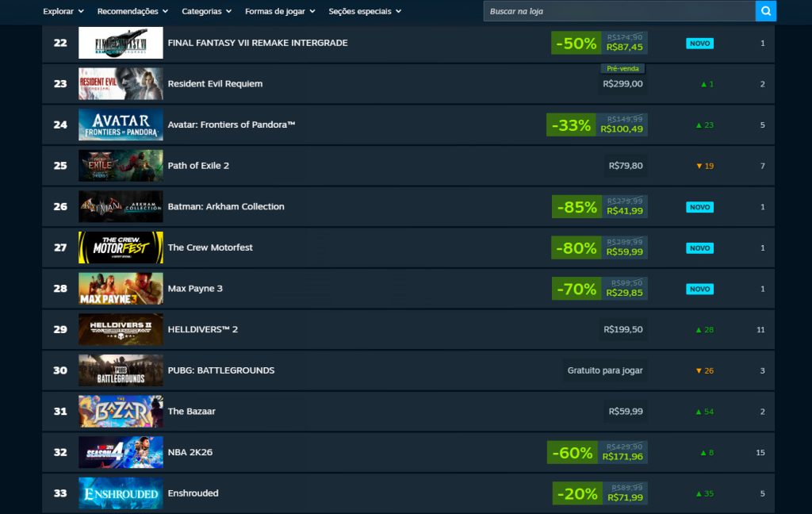The width and height of the screenshot is (812, 514).
Task: Open the Seções especiais menu
Action: (x=365, y=11)
